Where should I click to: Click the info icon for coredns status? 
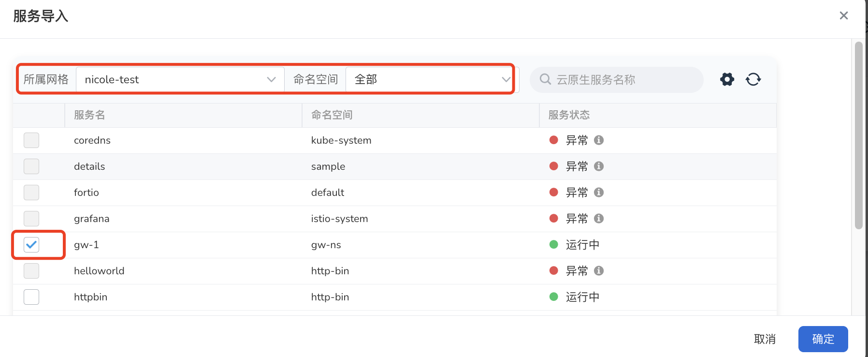point(599,140)
